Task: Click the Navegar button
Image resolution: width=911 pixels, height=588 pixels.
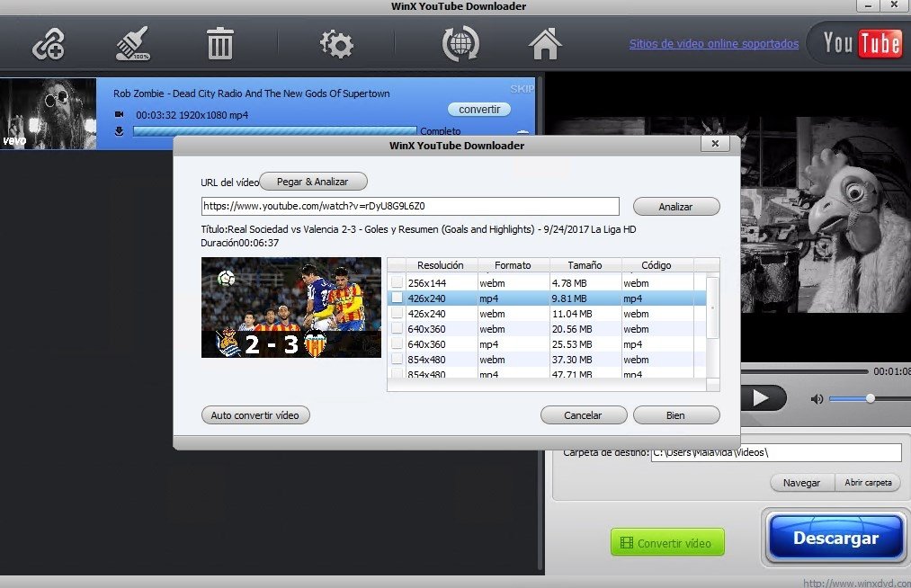Action: (802, 483)
